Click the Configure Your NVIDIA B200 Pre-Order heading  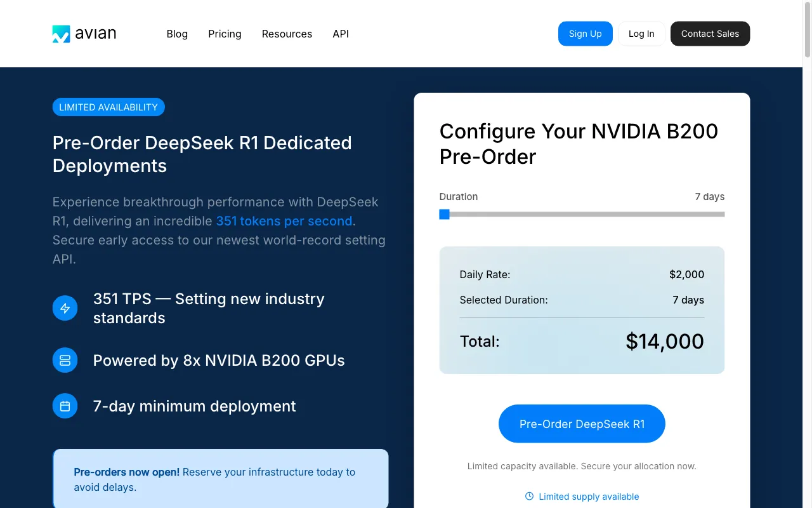[579, 144]
